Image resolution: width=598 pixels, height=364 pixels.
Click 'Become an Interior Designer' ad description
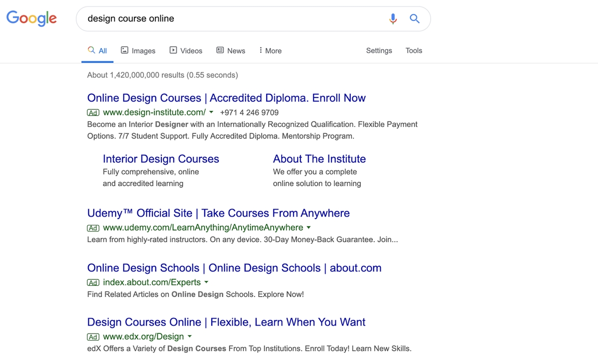coord(252,130)
